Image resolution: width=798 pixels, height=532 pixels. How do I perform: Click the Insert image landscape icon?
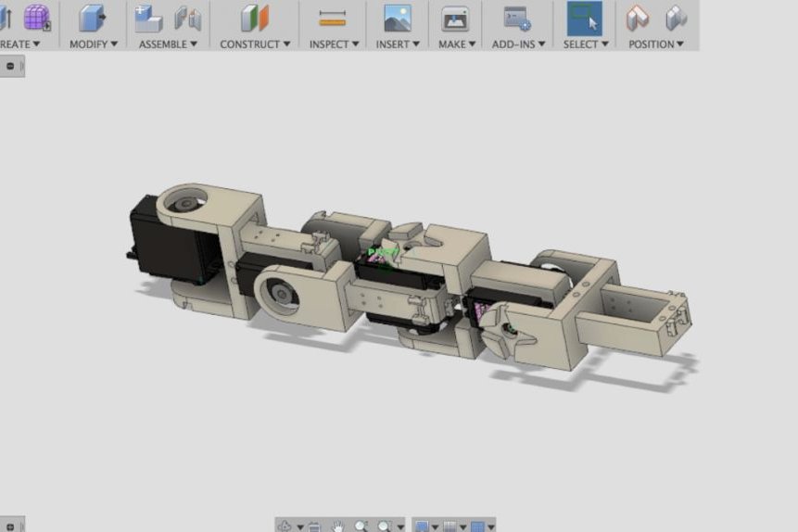[398, 19]
